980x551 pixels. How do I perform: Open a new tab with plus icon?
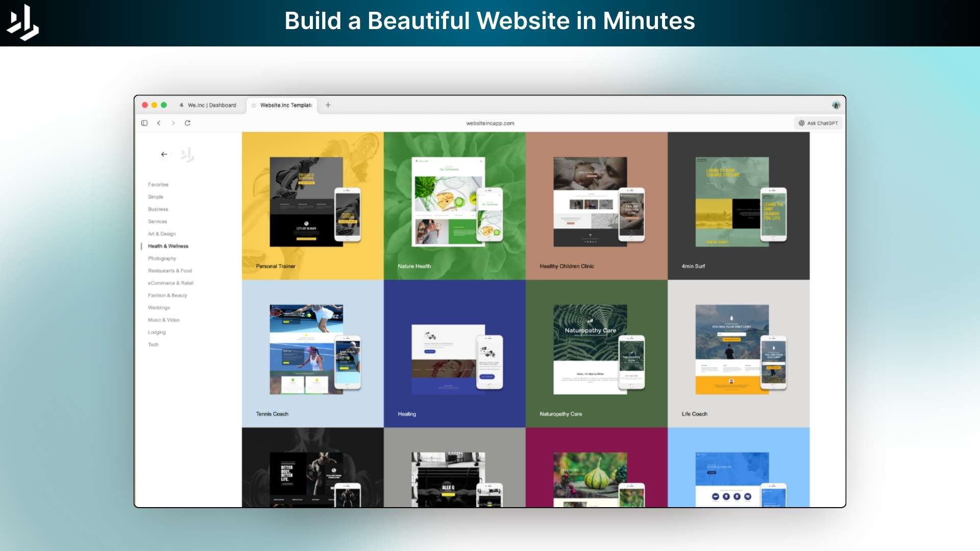[x=328, y=105]
